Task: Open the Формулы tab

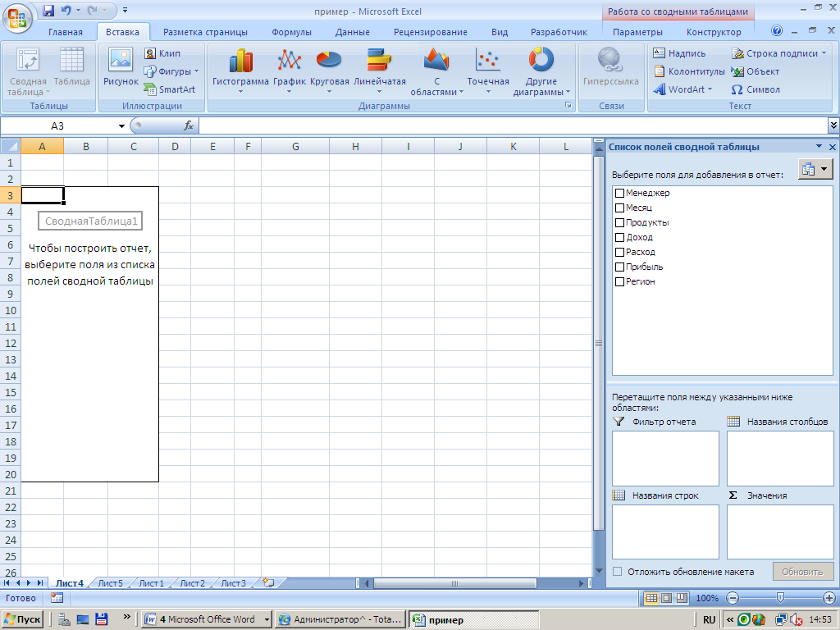Action: point(291,32)
